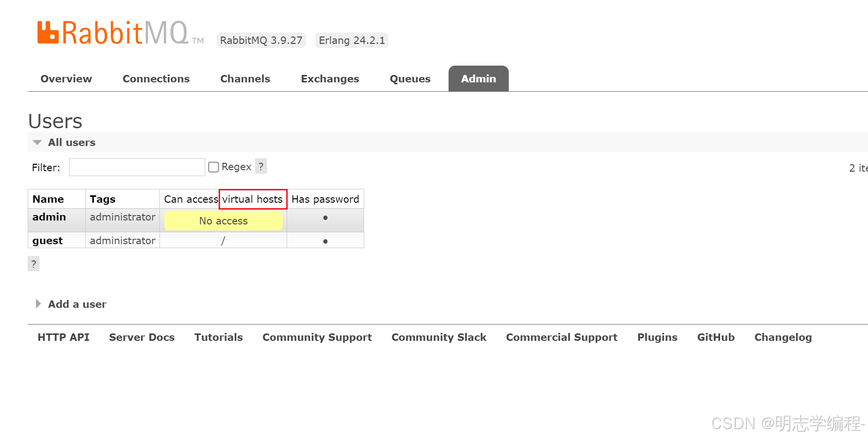Open the Exchanges tab
Viewport: 868px width, 438px height.
(x=330, y=79)
